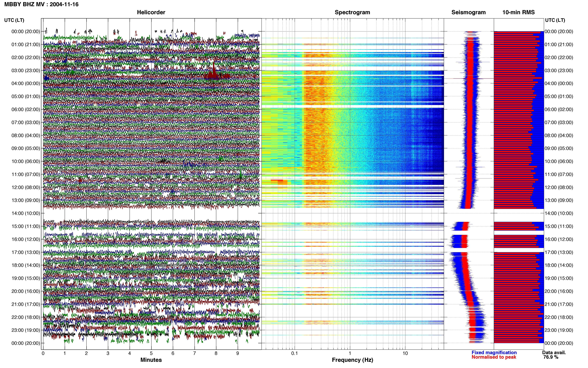Click the left '14:00 (10:00)' time label

pos(26,213)
